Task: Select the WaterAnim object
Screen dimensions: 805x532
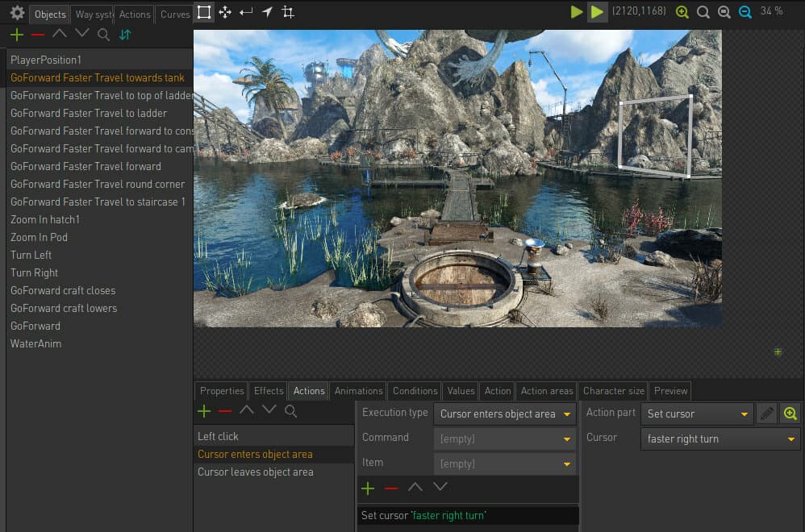Action: click(x=99, y=343)
